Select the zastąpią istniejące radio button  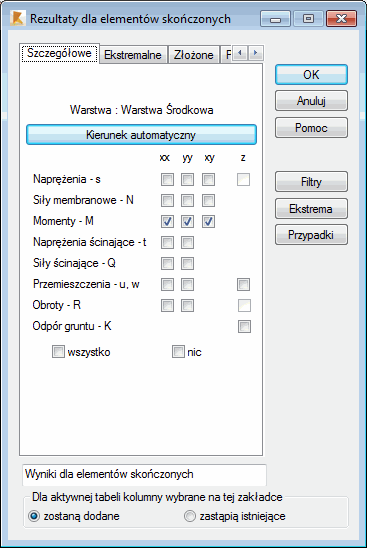[x=189, y=516]
